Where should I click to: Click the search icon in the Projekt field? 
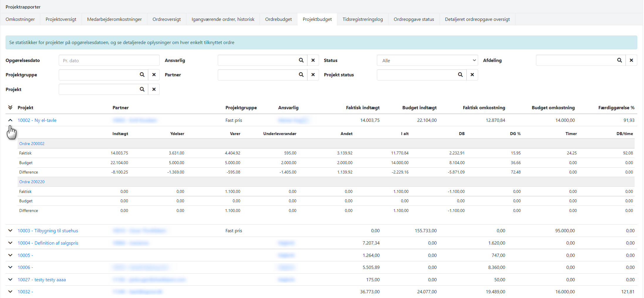[142, 89]
